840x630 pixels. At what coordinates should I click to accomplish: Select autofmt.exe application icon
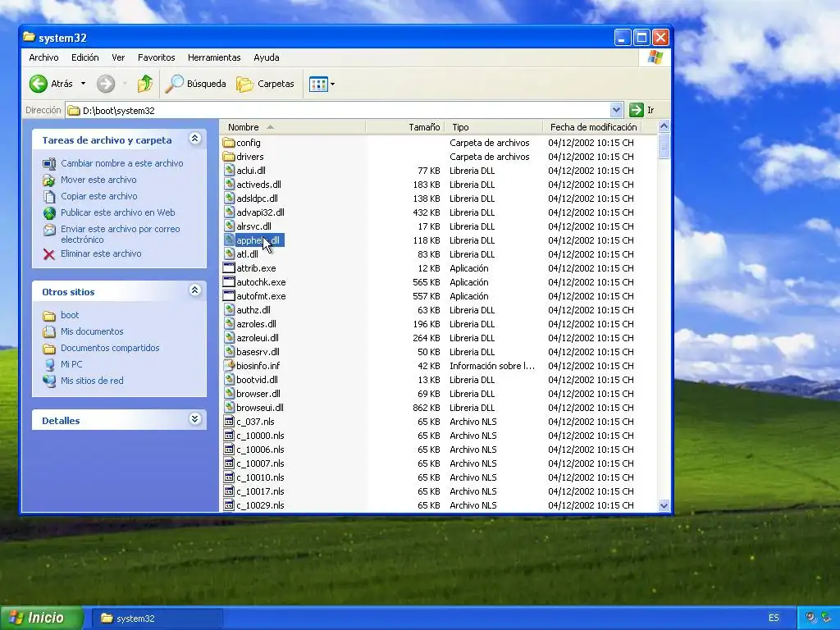(x=229, y=295)
